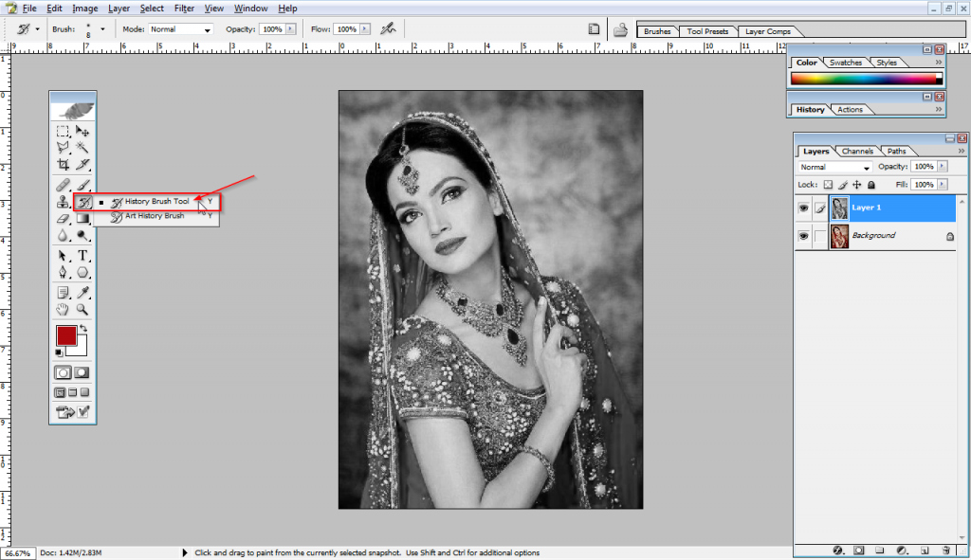Select the Polygonal Lasso tool
The width and height of the screenshot is (971, 560).
click(63, 147)
